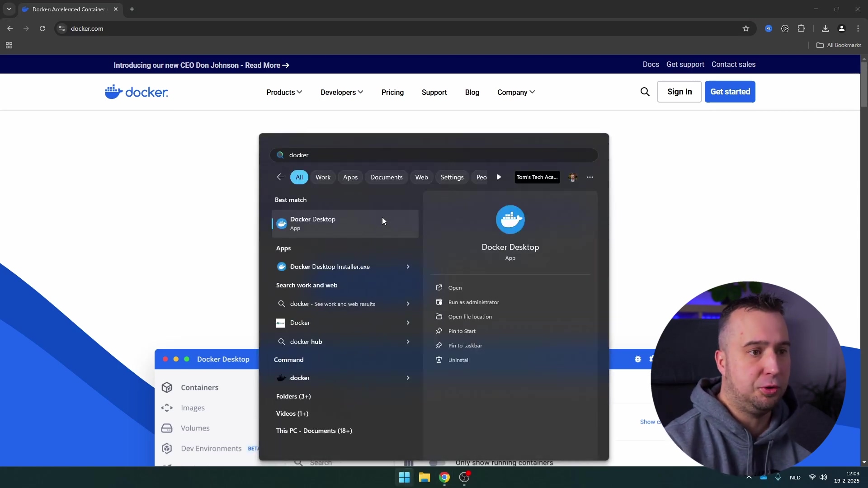
Task: Choose Pin to taskbar
Action: [x=465, y=346]
